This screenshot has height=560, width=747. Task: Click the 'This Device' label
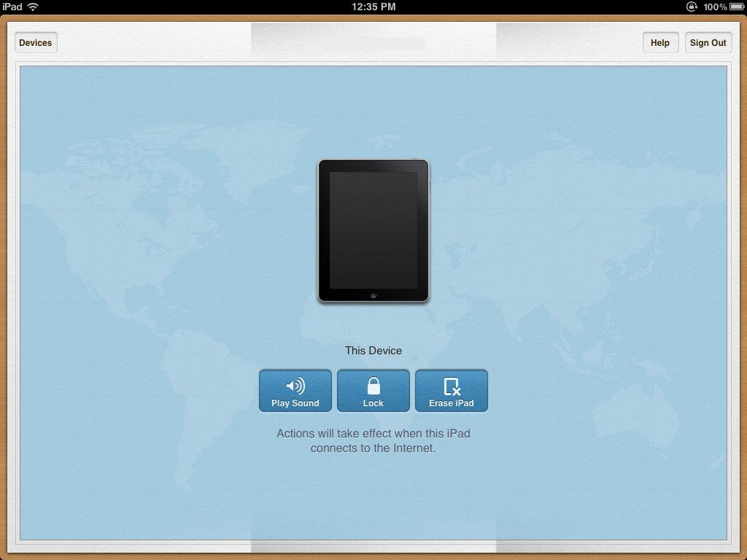[373, 351]
